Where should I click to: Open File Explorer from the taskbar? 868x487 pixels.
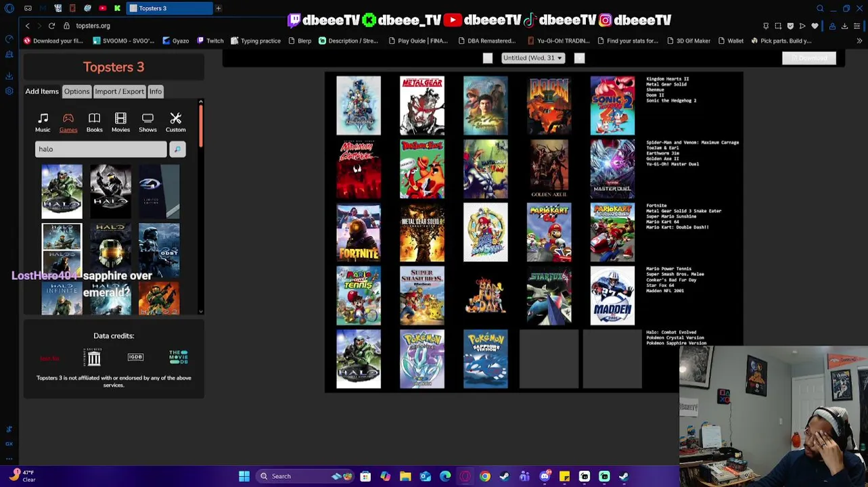pos(405,476)
